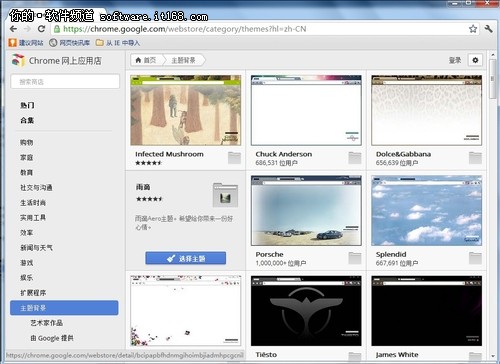Screen dimensions: 500x364
Task: Select the highlighted 主题背景 category
Action: click(64, 308)
